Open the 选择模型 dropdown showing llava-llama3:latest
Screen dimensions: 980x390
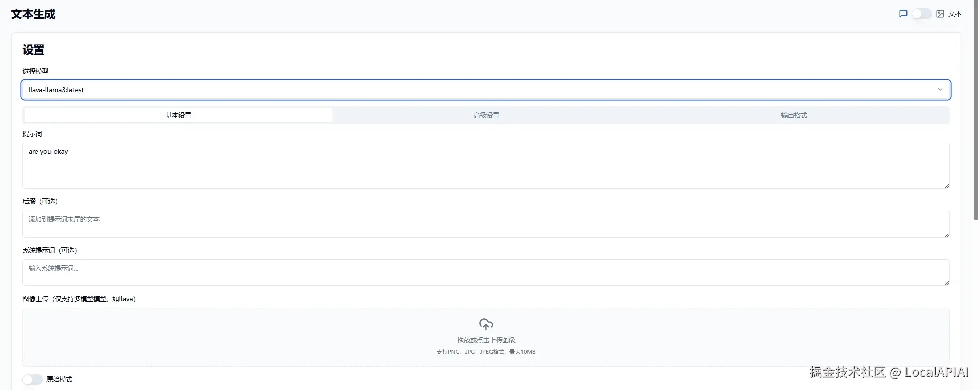pos(486,90)
